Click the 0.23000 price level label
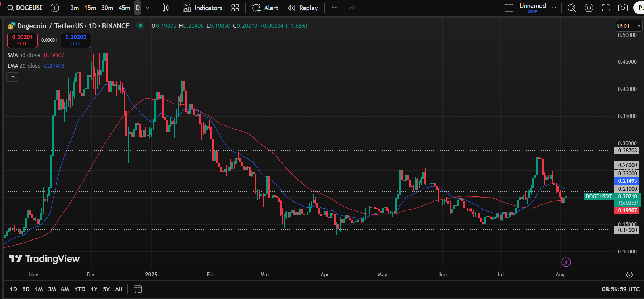The image size is (644, 299). coord(627,174)
